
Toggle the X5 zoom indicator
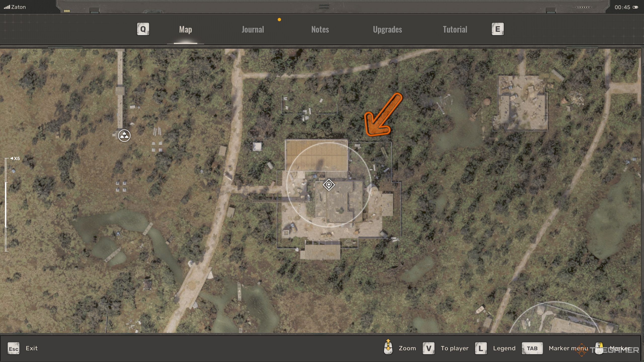[x=16, y=158]
